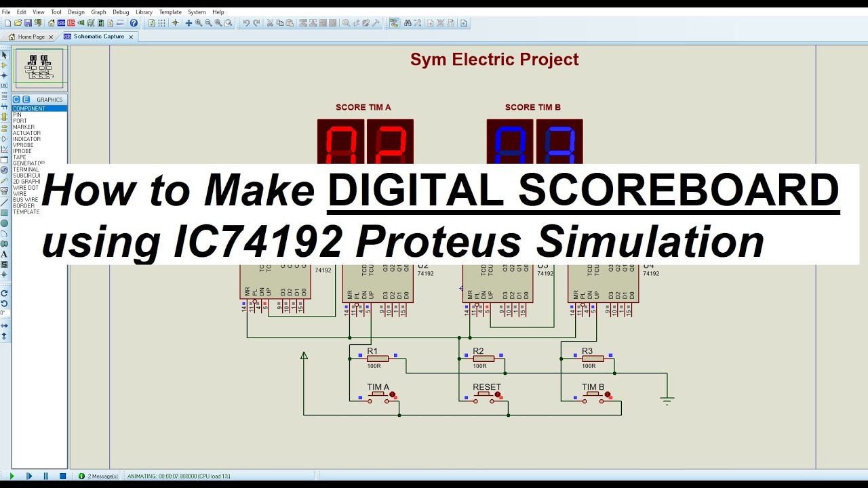The image size is (868, 488).
Task: Click the New Project icon
Action: 7,23
